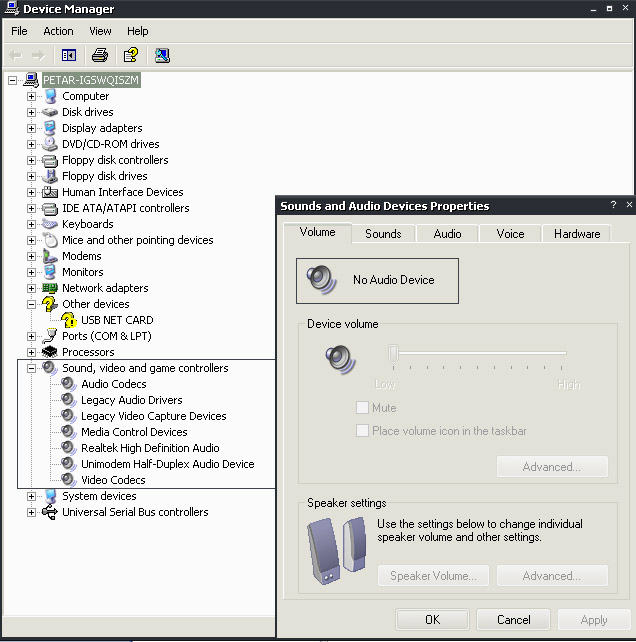Image resolution: width=636 pixels, height=642 pixels.
Task: Click the Keyboards category icon
Action: (x=50, y=224)
